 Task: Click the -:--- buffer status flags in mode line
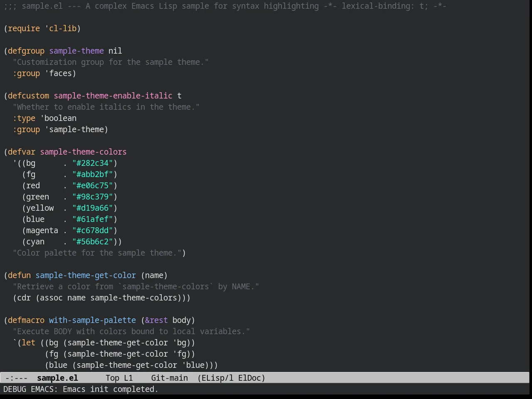coord(17,378)
